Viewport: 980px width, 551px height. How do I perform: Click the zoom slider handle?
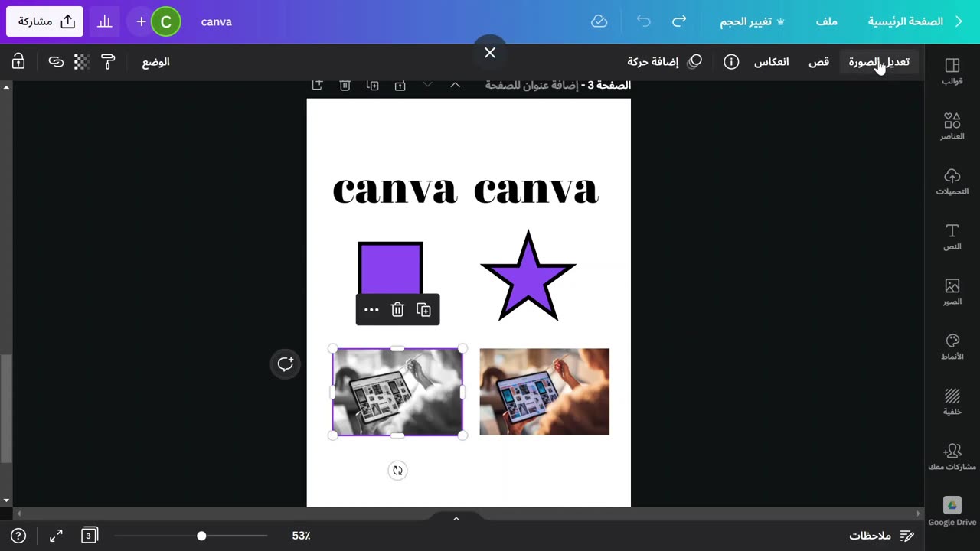[201, 536]
